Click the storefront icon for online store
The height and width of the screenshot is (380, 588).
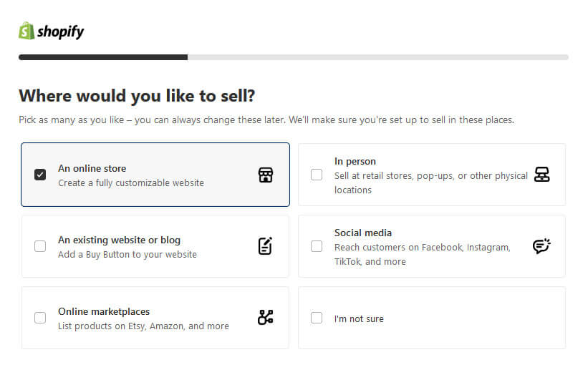coord(266,175)
